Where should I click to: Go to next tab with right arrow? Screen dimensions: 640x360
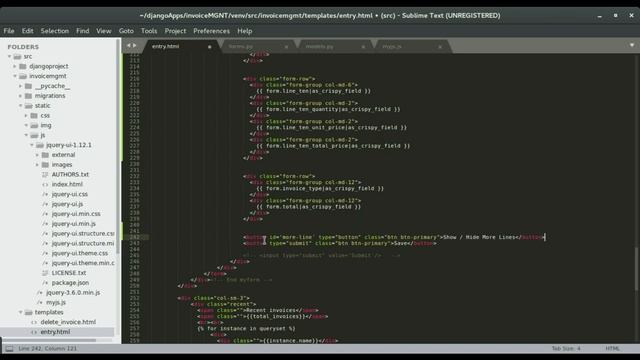[x=134, y=46]
